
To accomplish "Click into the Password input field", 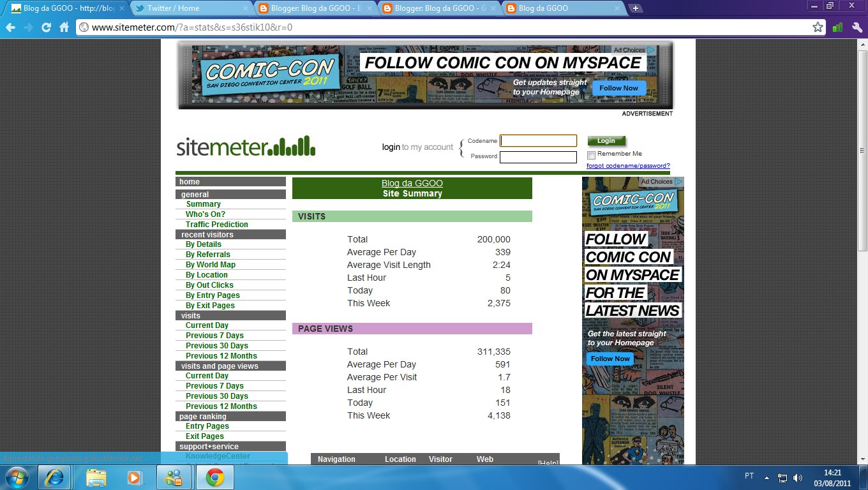I will point(538,157).
